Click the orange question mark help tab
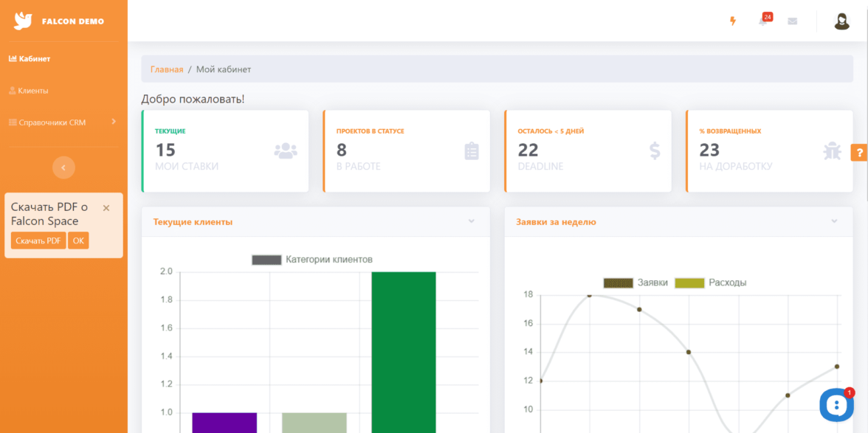 (859, 153)
